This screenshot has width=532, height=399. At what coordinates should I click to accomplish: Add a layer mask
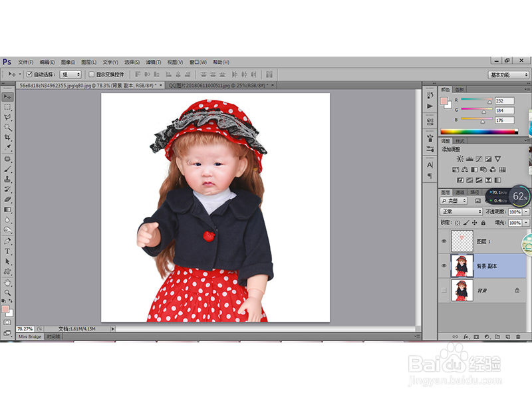click(476, 336)
